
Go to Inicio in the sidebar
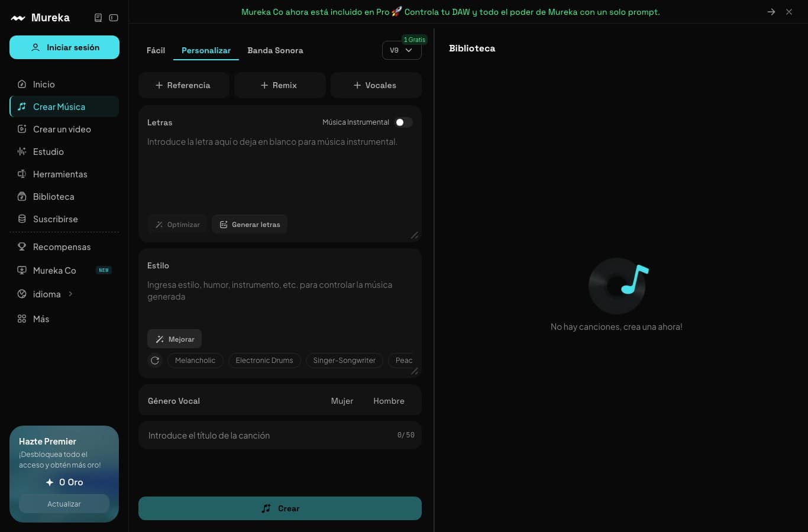[x=64, y=85]
